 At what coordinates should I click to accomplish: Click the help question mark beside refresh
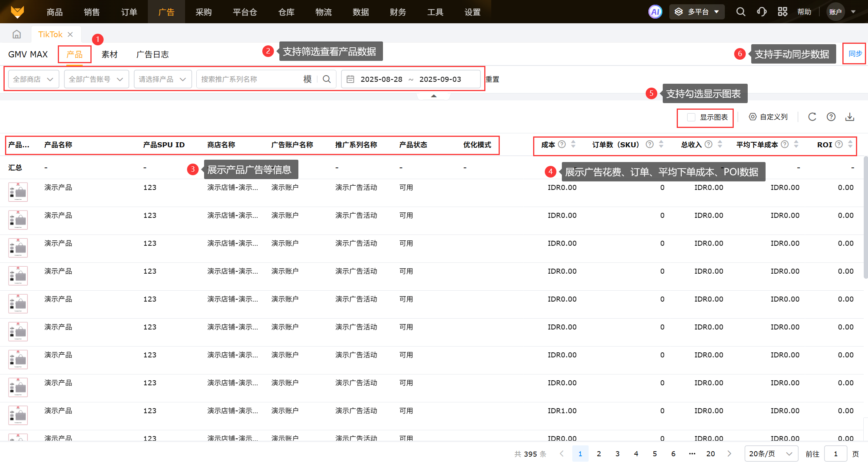click(x=831, y=117)
